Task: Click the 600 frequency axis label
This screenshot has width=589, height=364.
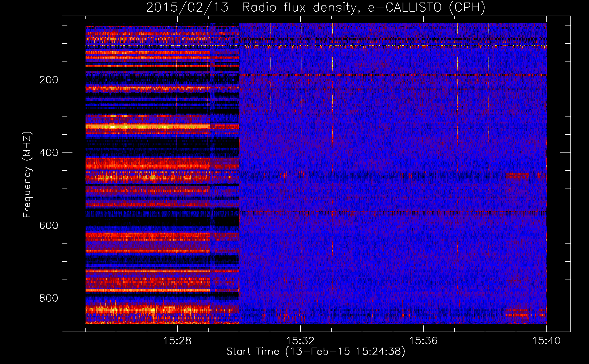Action: 48,225
